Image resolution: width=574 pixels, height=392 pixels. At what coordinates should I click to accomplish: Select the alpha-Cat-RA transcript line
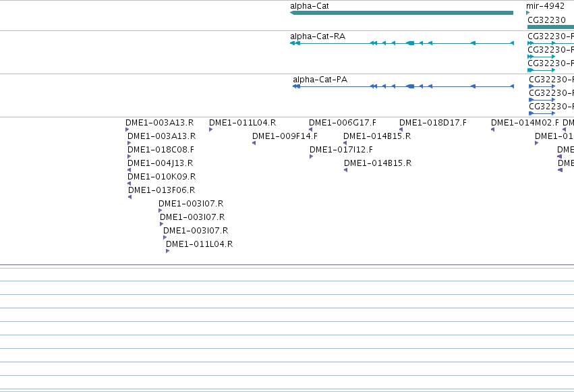(402, 43)
